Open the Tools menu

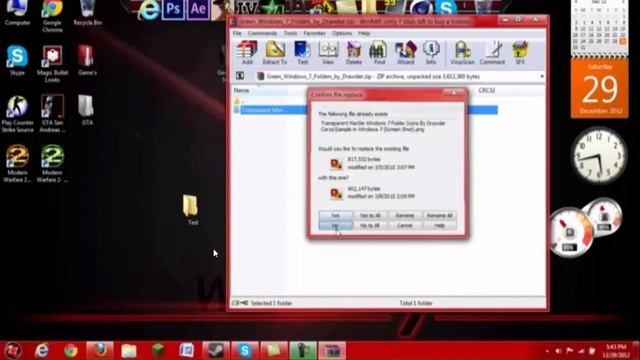click(x=290, y=33)
